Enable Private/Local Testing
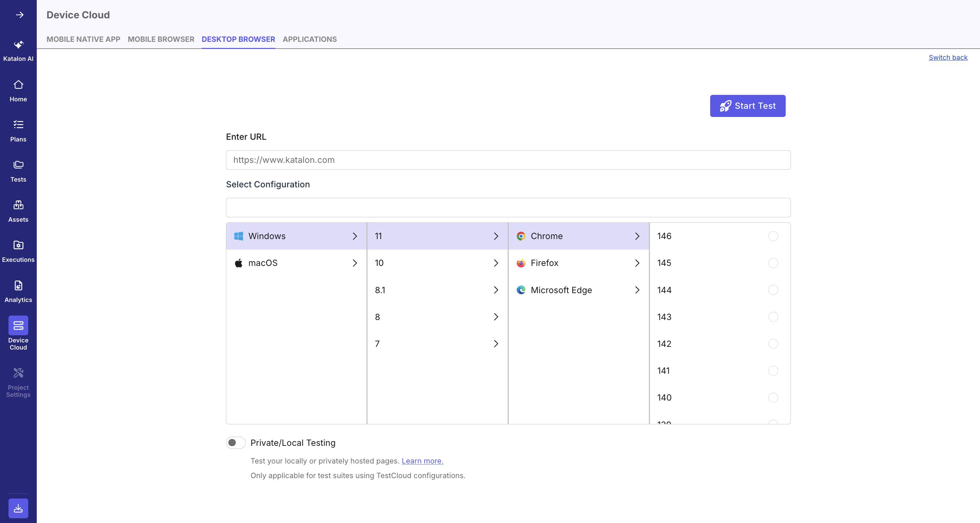980x523 pixels. coord(235,442)
